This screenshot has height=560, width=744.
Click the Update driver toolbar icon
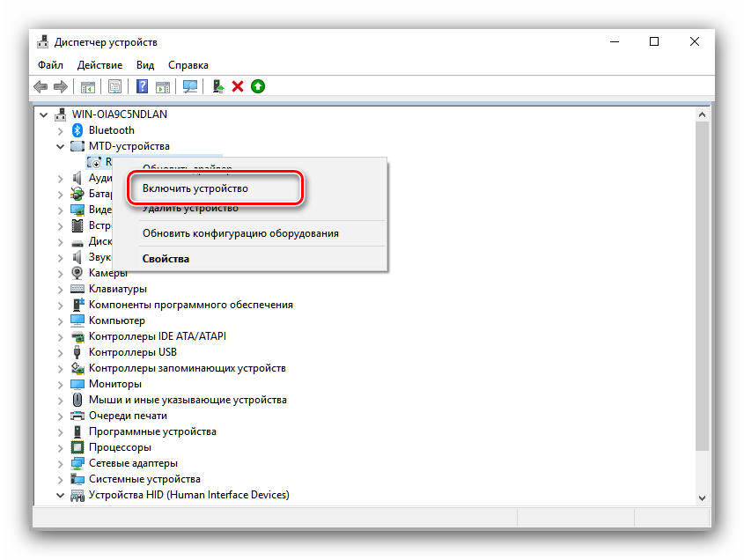pos(217,86)
